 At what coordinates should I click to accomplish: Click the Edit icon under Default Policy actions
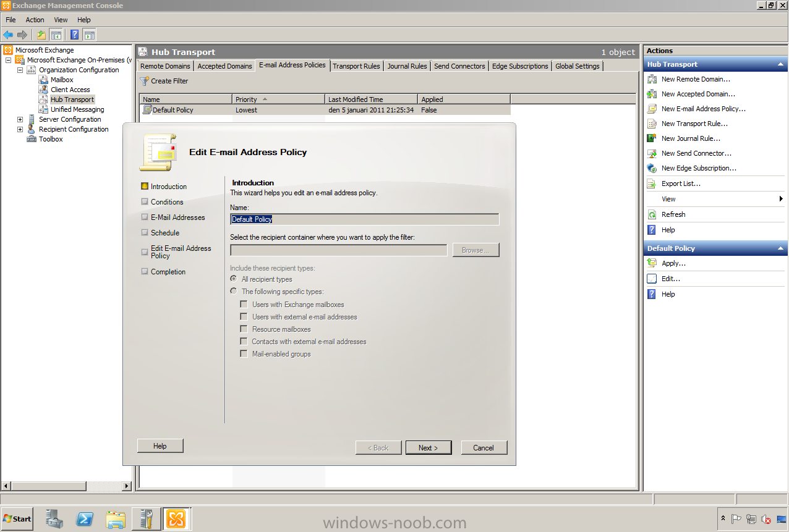(652, 279)
